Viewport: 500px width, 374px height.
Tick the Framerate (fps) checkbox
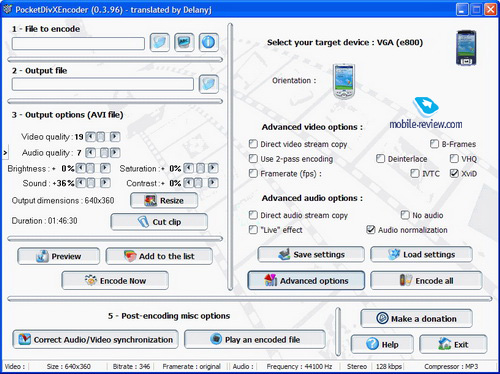coord(253,173)
